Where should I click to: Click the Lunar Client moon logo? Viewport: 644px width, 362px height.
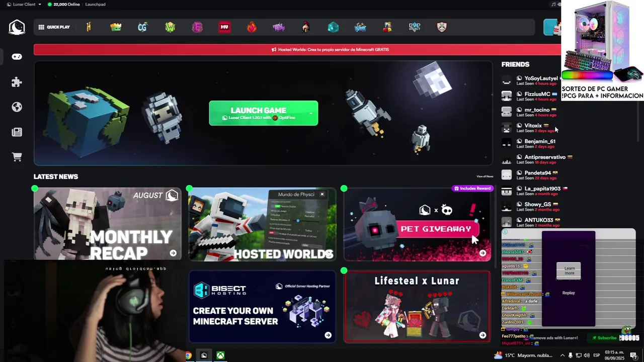click(17, 27)
